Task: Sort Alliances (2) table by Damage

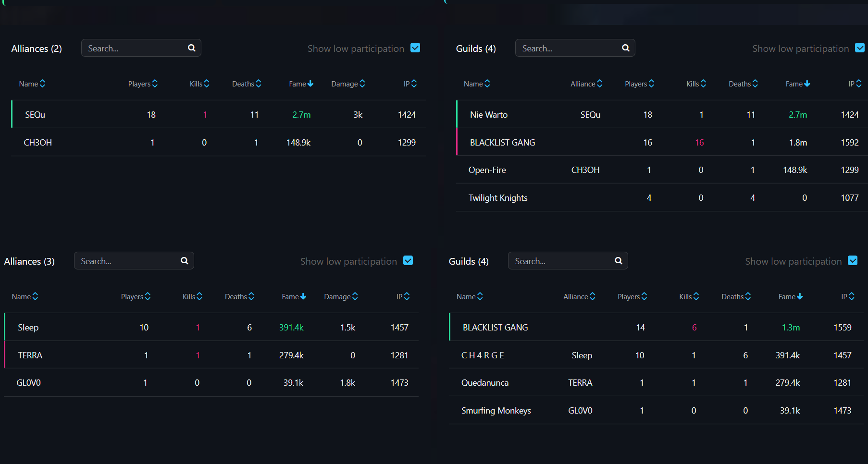Action: click(348, 84)
